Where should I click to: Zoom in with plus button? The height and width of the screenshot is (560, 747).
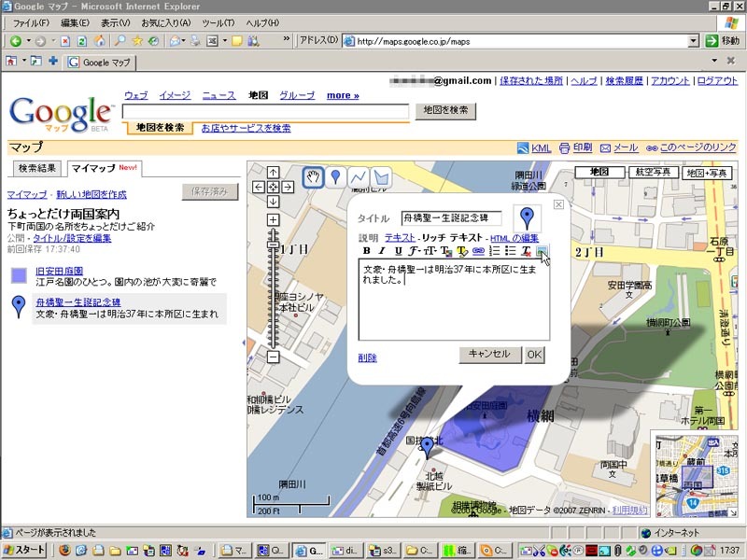(273, 219)
